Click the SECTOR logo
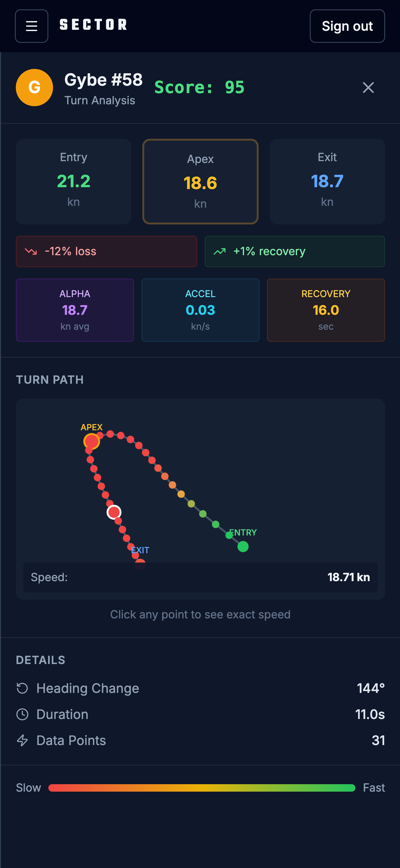The image size is (400, 868). point(93,25)
